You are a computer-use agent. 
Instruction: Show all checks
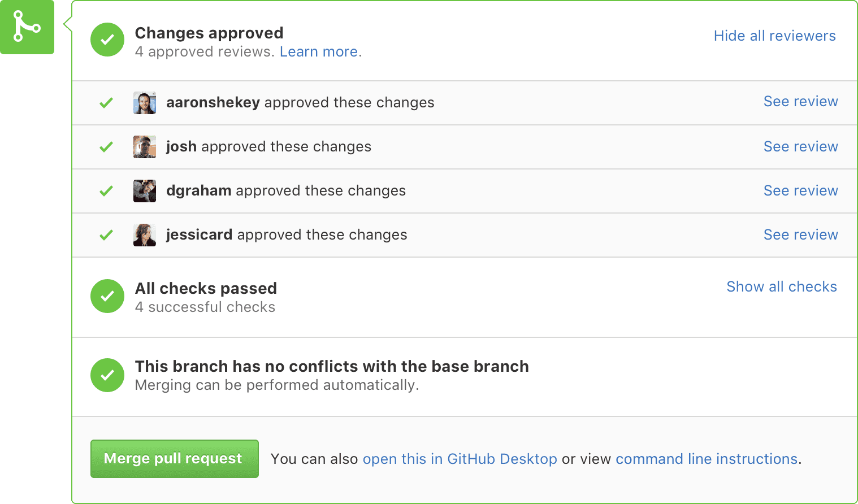click(782, 286)
